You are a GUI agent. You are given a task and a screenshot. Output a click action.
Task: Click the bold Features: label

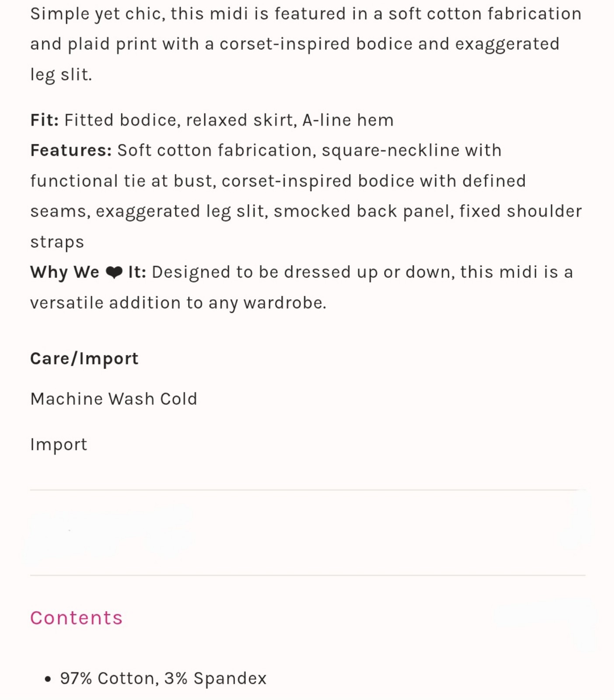point(71,150)
